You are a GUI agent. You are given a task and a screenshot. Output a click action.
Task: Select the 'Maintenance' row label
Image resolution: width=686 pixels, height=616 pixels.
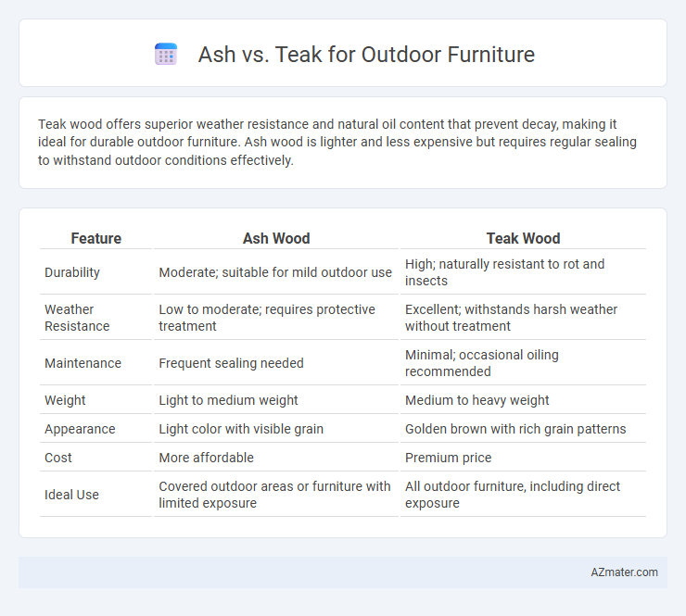pos(83,363)
